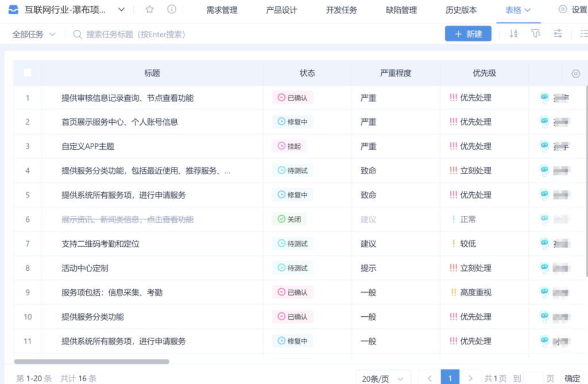Viewport: 588px width, 384px height.
Task: Go to next page arrow
Action: pos(471,378)
